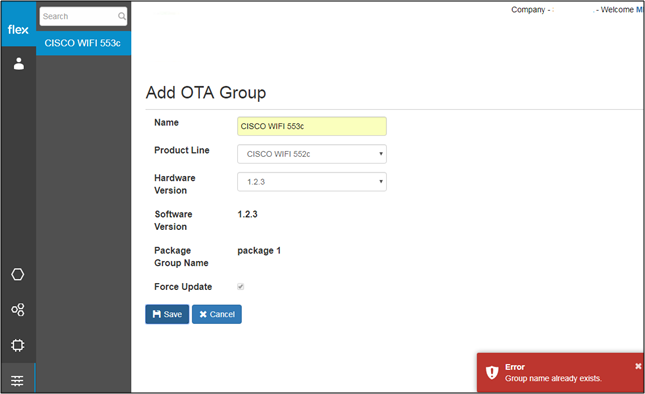Select the chip hardware icon in sidebar
Screen dimensions: 645x394
pos(18,345)
